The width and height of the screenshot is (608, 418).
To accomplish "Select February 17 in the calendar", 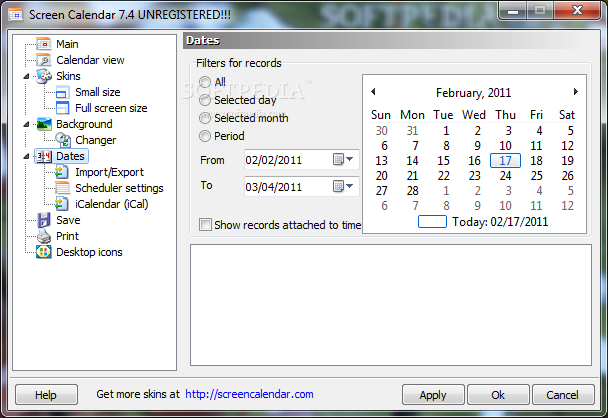I will point(505,161).
